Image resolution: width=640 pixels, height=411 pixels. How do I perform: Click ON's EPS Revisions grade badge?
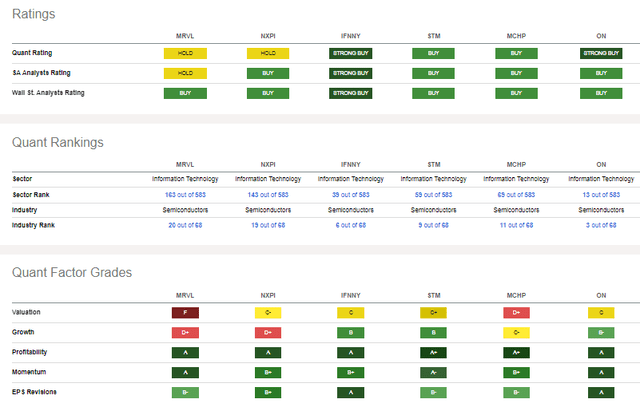pos(601,393)
